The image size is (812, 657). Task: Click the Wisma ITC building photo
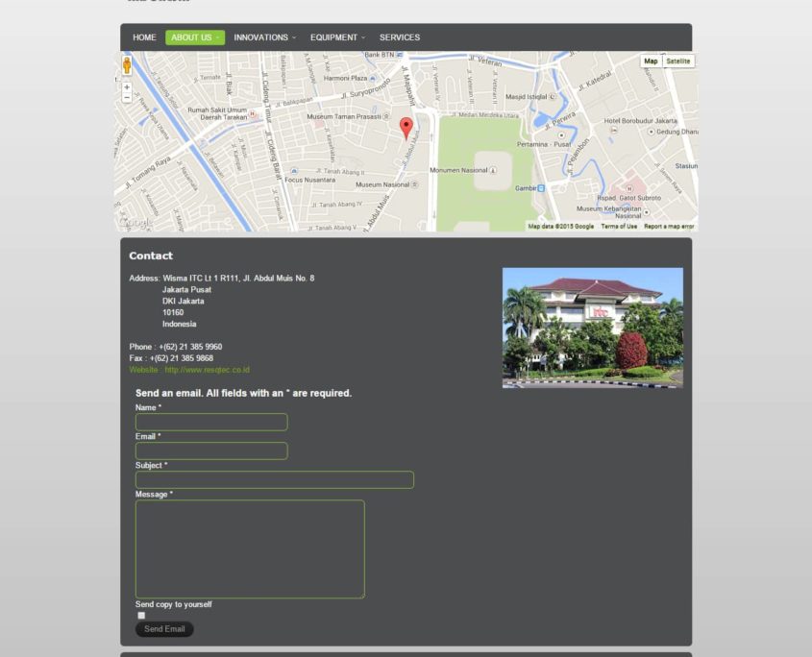(x=592, y=328)
